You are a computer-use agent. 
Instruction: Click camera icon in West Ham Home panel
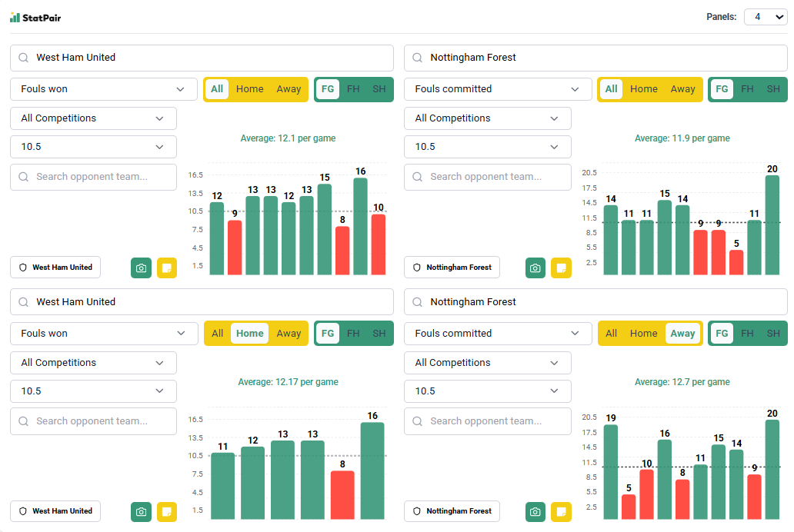(x=141, y=511)
